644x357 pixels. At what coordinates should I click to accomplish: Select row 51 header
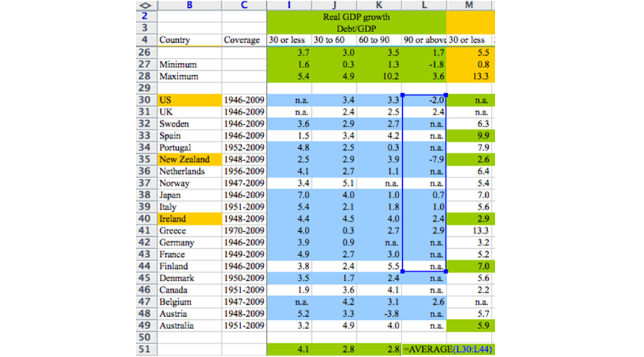(146, 349)
